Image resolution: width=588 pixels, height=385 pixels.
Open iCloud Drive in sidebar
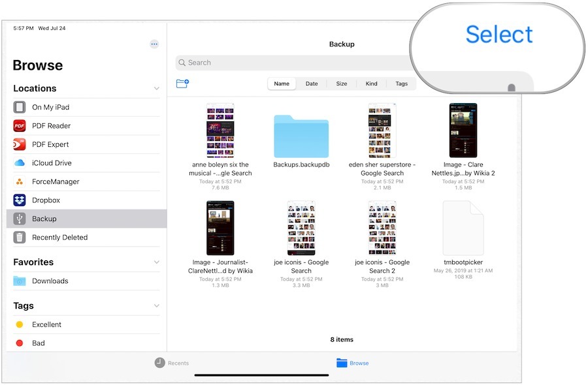tap(52, 163)
